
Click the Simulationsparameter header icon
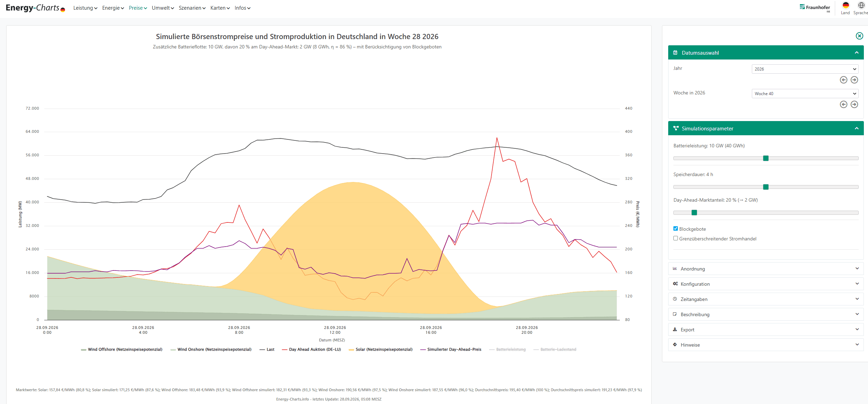[676, 128]
